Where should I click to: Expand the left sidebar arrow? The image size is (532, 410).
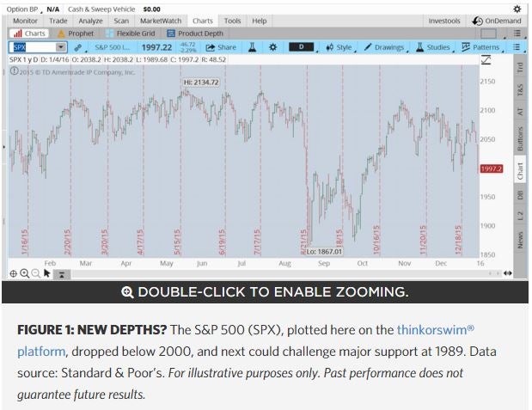click(3, 147)
